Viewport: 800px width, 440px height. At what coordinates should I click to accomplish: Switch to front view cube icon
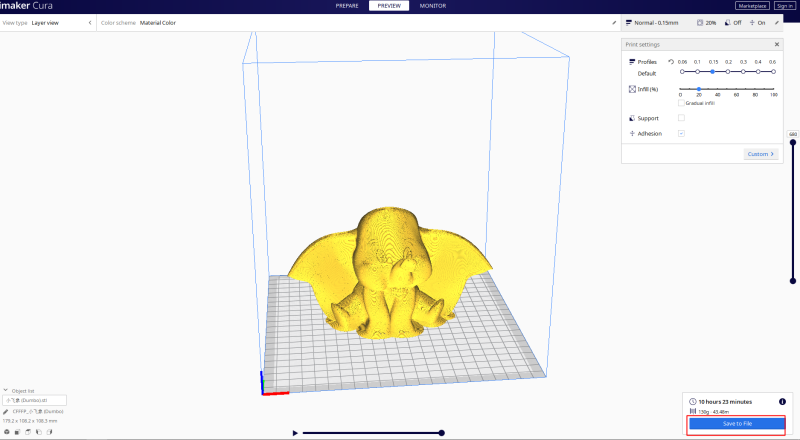tap(17, 432)
